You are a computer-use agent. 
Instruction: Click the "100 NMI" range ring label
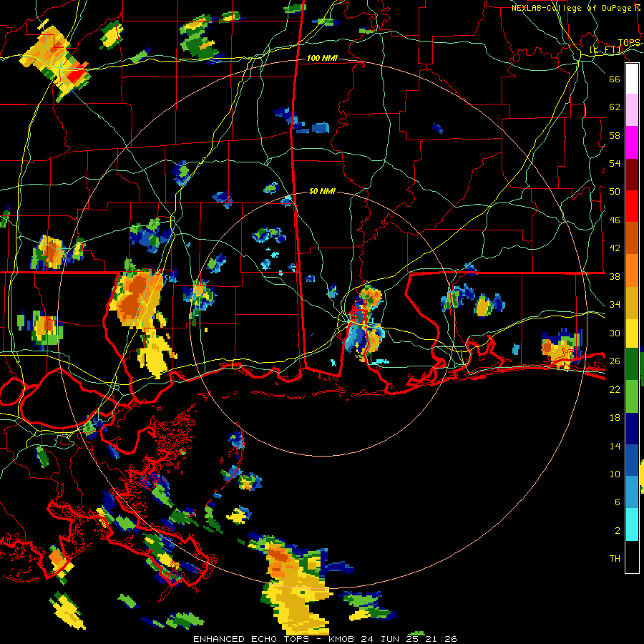tap(322, 59)
